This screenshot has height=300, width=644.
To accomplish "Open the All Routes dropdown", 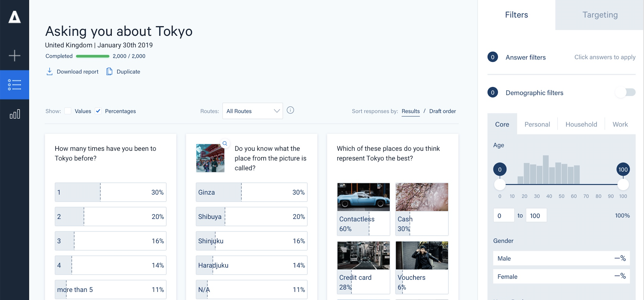I will (x=252, y=111).
